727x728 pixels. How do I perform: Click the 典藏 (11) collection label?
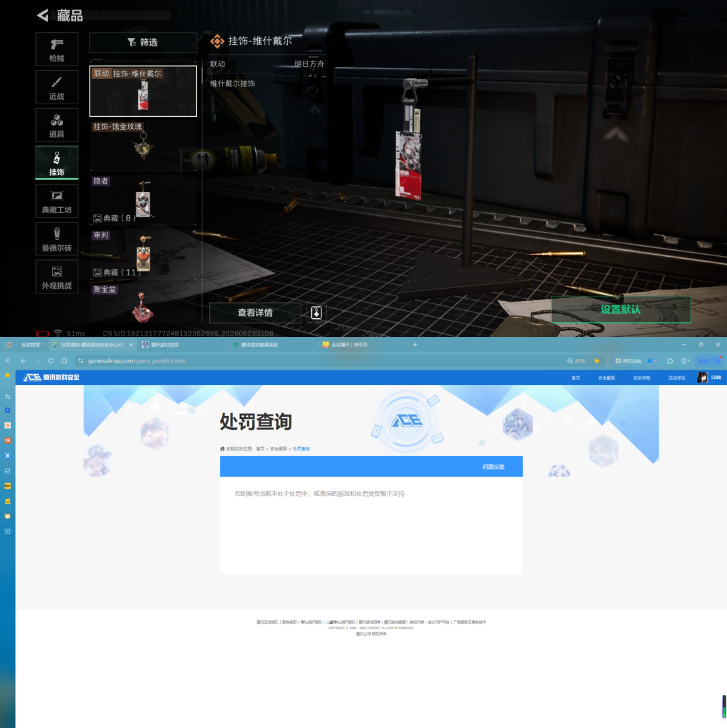point(117,273)
